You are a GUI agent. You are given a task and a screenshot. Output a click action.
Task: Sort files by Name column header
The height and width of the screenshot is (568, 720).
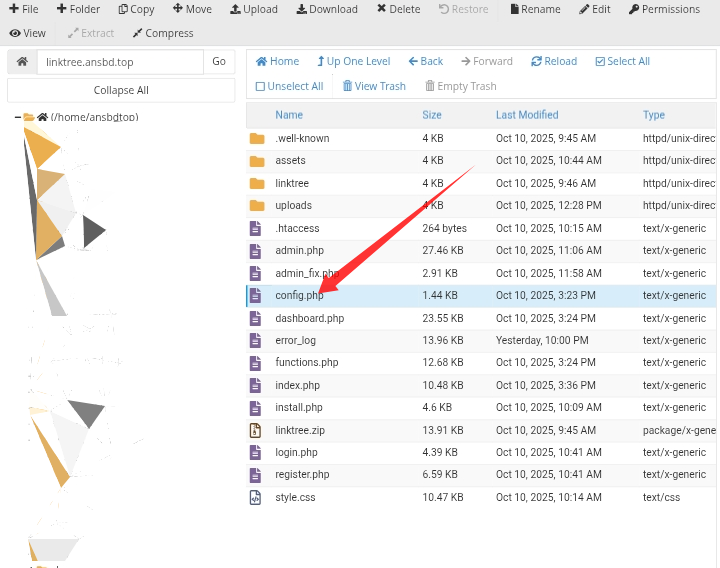point(289,115)
